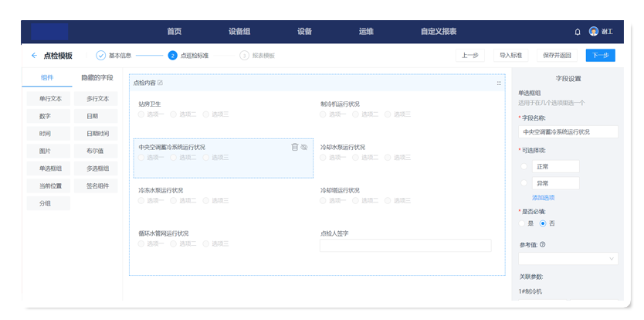Viewport: 644px width, 320px height.
Task: Click the user avatar next to 谢工
Action: coord(593,32)
